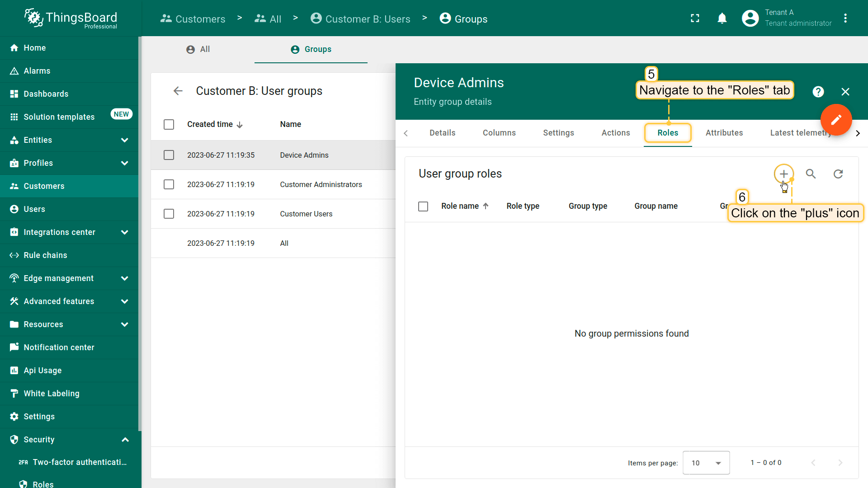Select the Customer Administrators checkbox
The height and width of the screenshot is (488, 868).
click(x=169, y=184)
